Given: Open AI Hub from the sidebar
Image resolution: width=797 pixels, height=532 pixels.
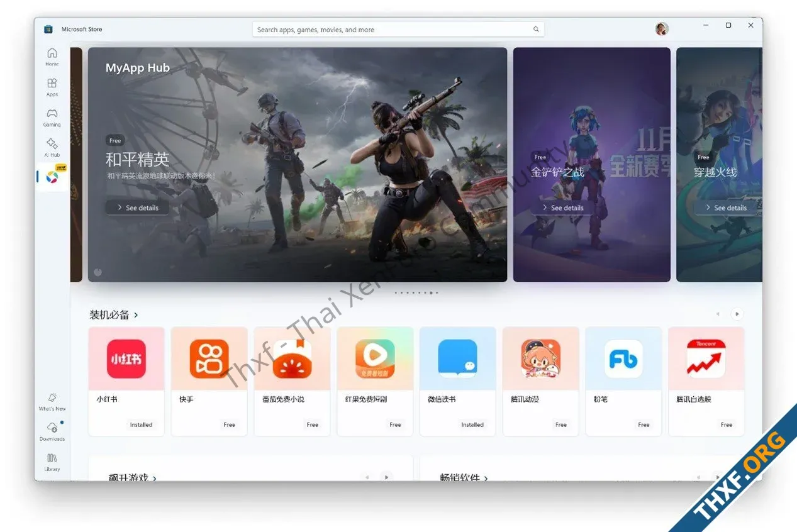Looking at the screenshot, I should coord(52,147).
